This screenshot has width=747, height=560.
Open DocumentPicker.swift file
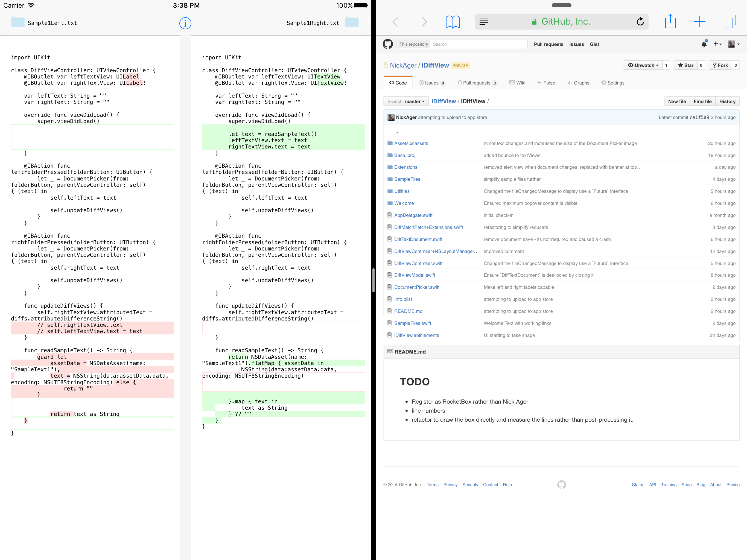pyautogui.click(x=417, y=287)
